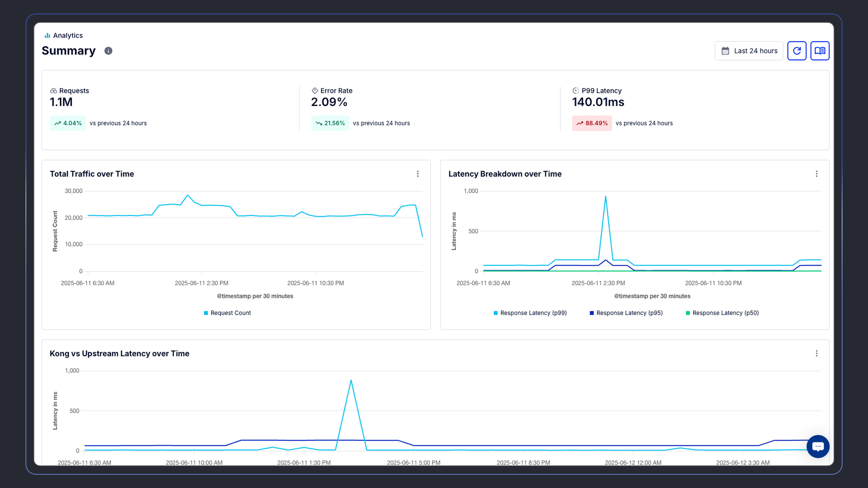Click the refresh icon button
868x488 pixels.
(x=796, y=51)
